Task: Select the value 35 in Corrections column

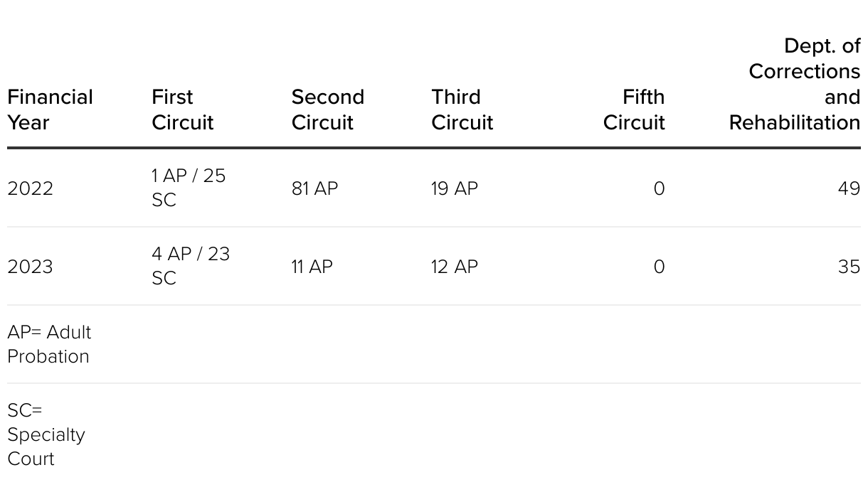Action: tap(849, 267)
